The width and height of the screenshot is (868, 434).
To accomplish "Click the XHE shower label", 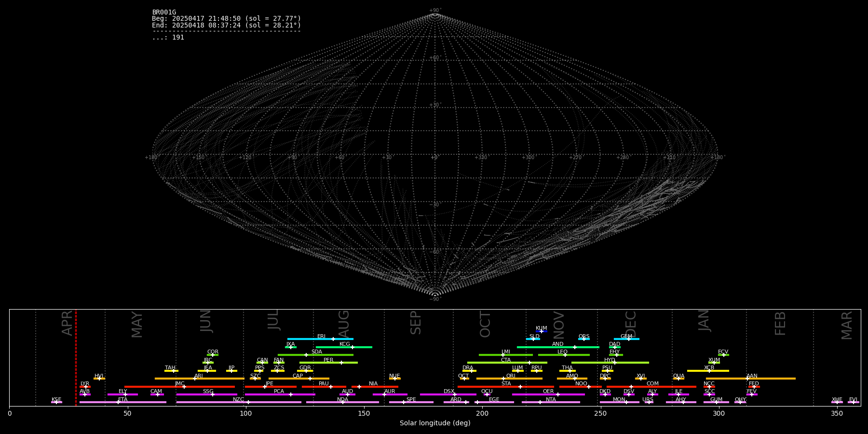I will [837, 400].
